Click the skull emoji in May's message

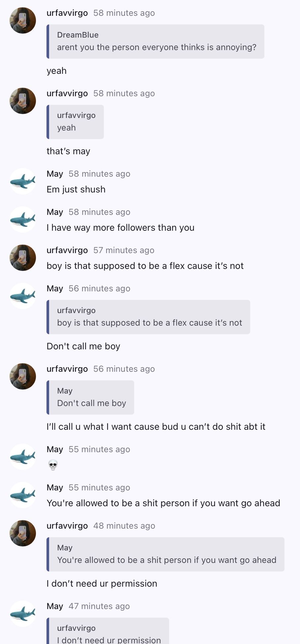pos(53,465)
